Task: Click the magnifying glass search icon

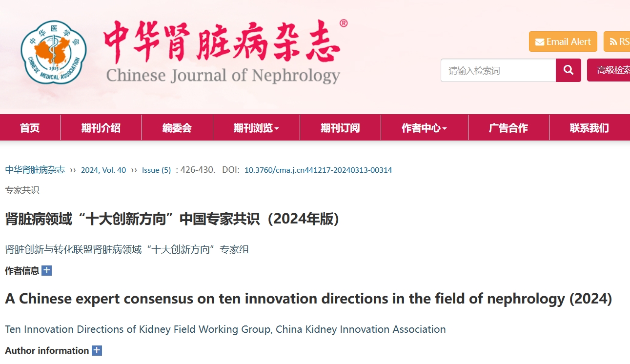Action: point(569,70)
